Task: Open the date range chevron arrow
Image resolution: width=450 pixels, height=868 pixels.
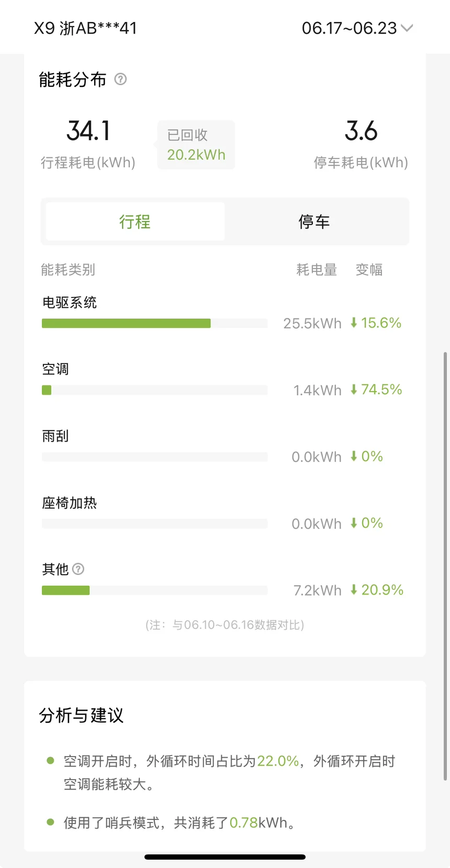Action: (x=407, y=28)
